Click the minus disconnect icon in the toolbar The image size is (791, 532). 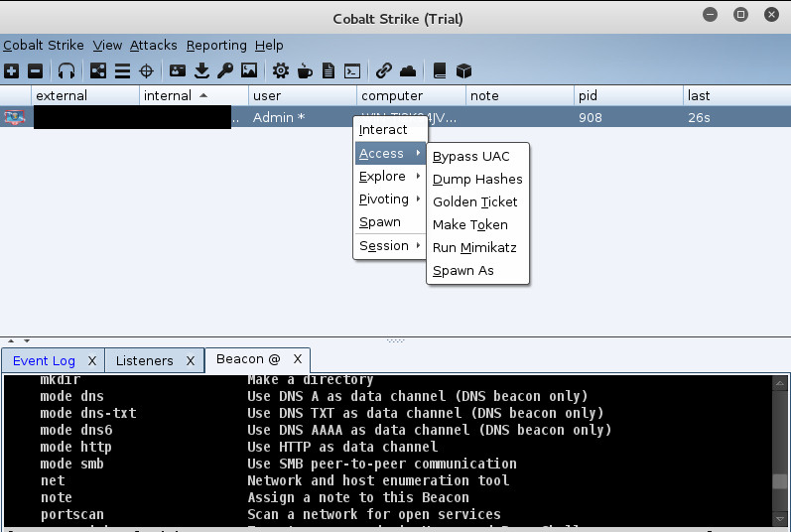pos(35,70)
